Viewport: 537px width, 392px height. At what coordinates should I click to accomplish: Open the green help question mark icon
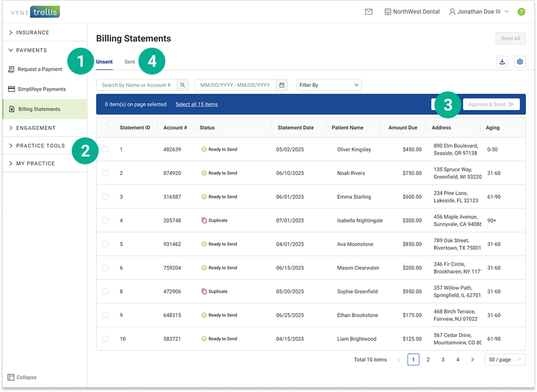click(x=521, y=12)
